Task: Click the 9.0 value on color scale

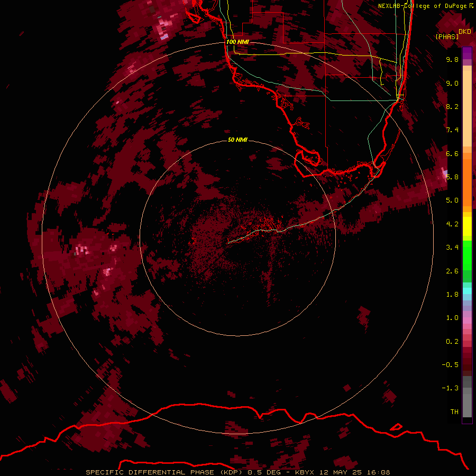Action: [452, 83]
